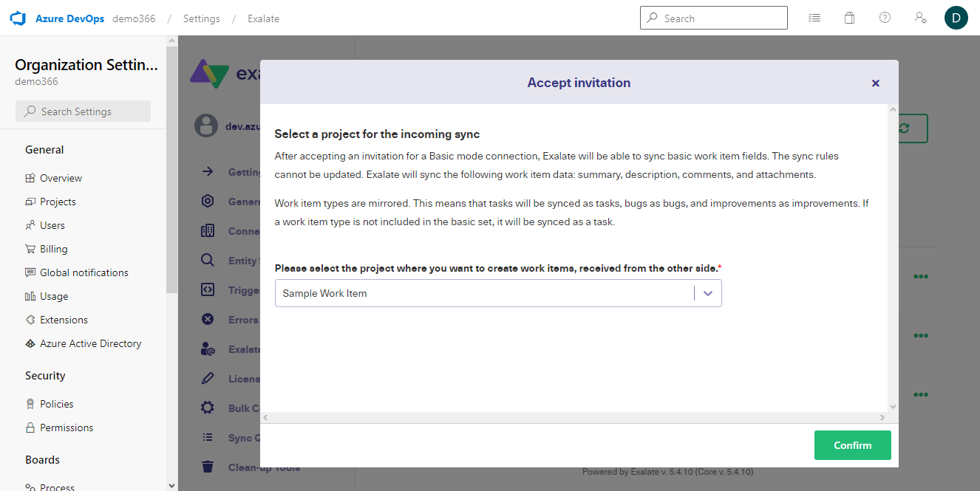Open Extensions settings page
980x491 pixels.
64,320
